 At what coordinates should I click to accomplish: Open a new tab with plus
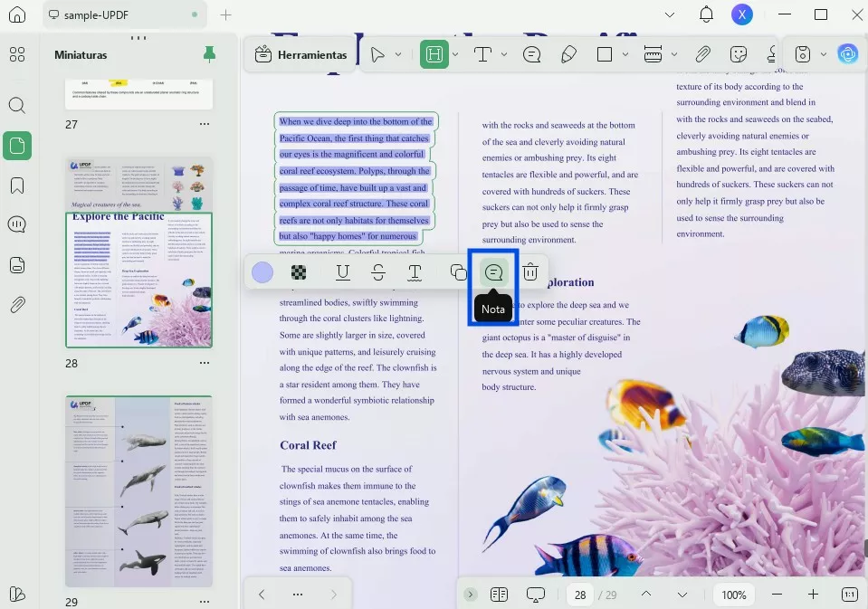point(226,15)
